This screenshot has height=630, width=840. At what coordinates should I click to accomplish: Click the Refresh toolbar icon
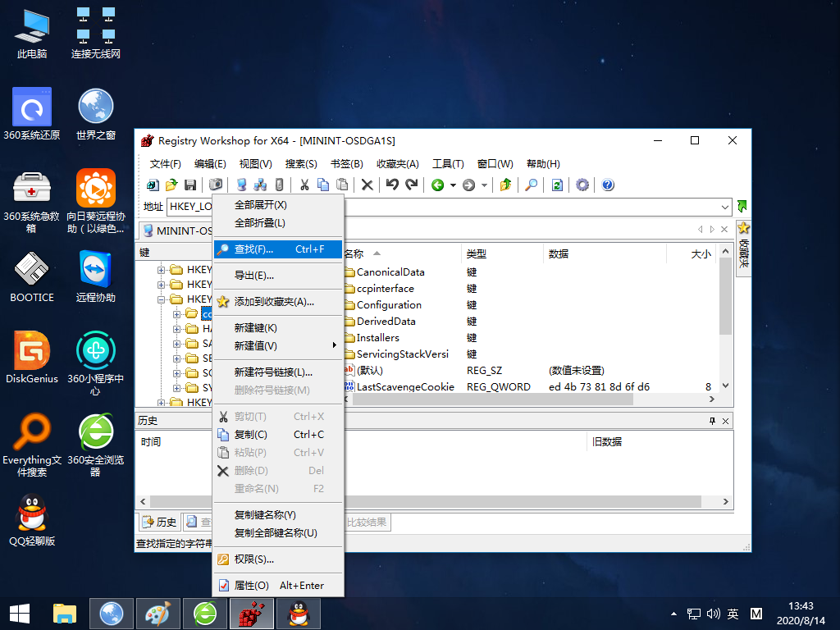pos(557,185)
